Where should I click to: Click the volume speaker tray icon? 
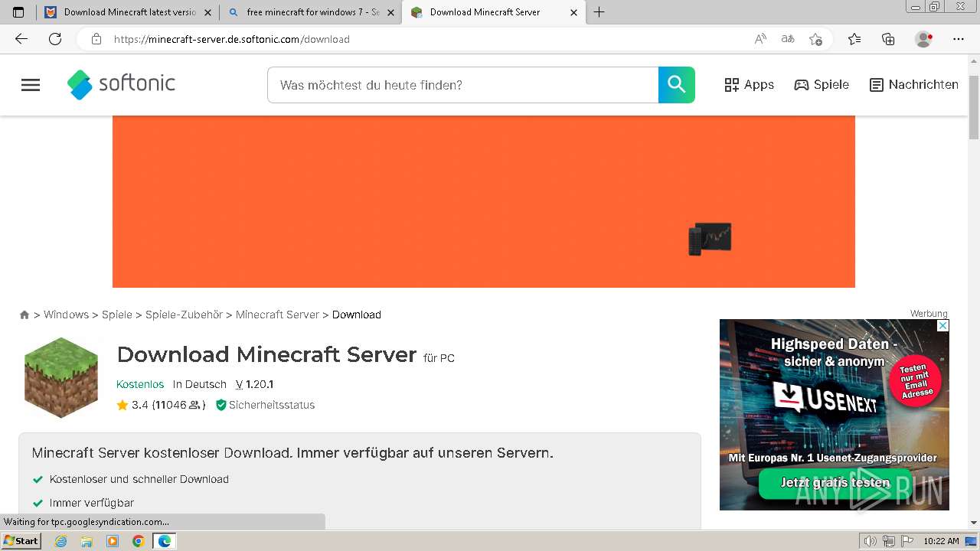point(871,541)
